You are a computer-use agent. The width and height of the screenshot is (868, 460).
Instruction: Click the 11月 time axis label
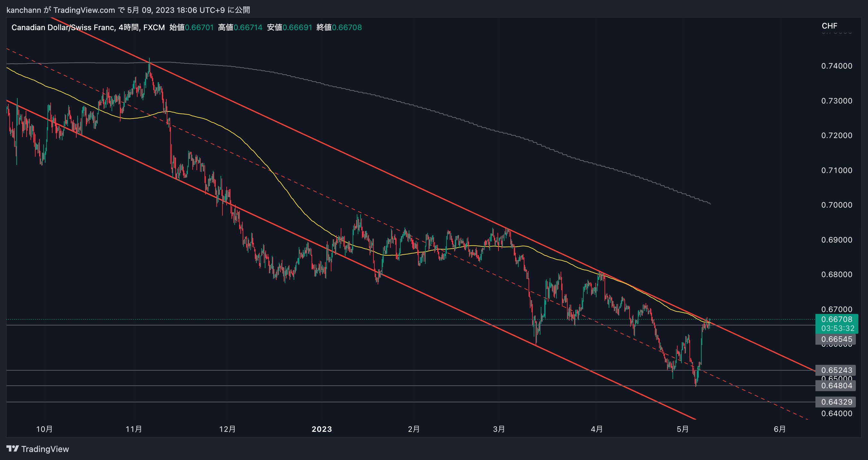click(134, 429)
